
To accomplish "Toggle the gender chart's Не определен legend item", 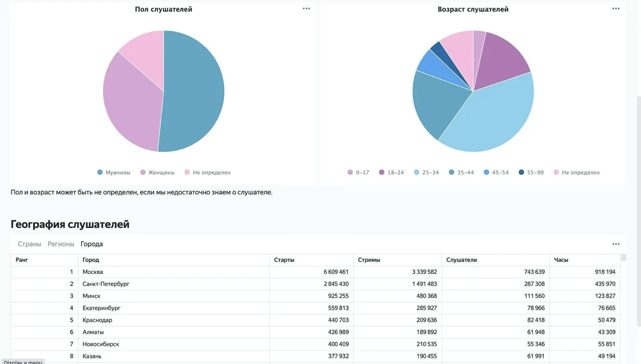I will [x=207, y=172].
